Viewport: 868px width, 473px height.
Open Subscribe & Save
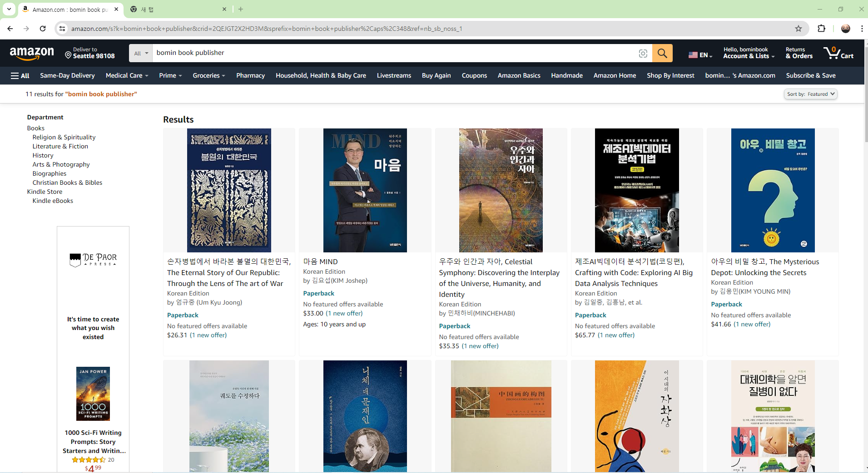811,76
